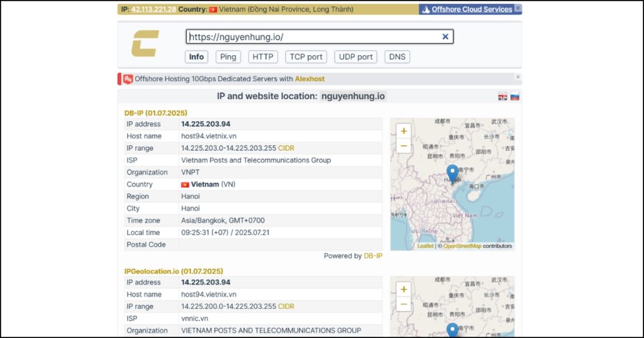Open the Ping check tab

pos(228,57)
